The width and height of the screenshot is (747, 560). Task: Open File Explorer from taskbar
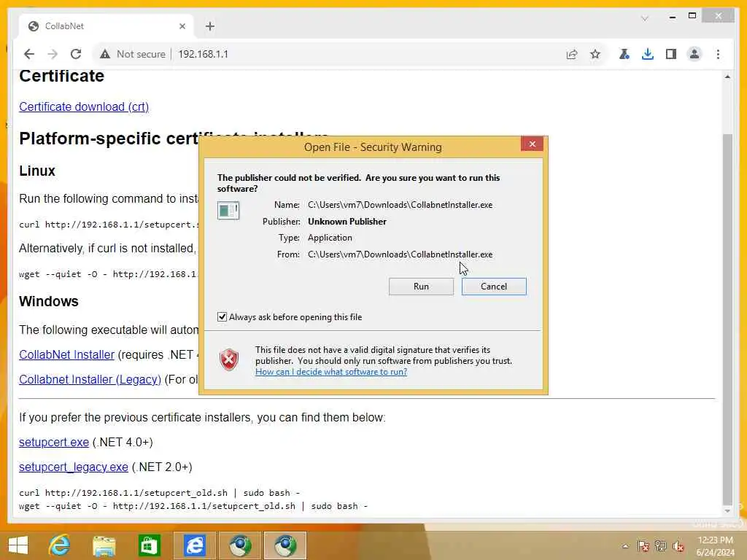coord(104,545)
